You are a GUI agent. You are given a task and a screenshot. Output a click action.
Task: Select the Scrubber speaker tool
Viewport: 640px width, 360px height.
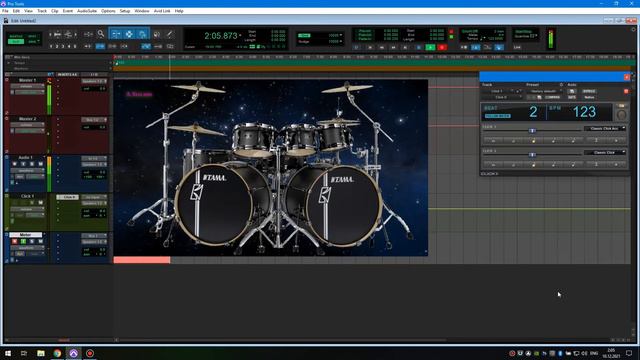click(157, 34)
